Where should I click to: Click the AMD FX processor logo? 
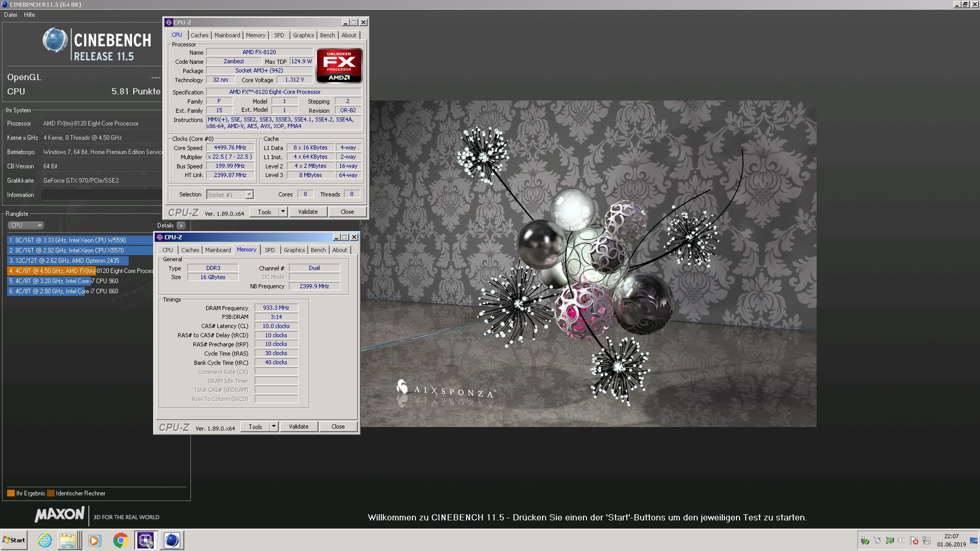(x=339, y=66)
